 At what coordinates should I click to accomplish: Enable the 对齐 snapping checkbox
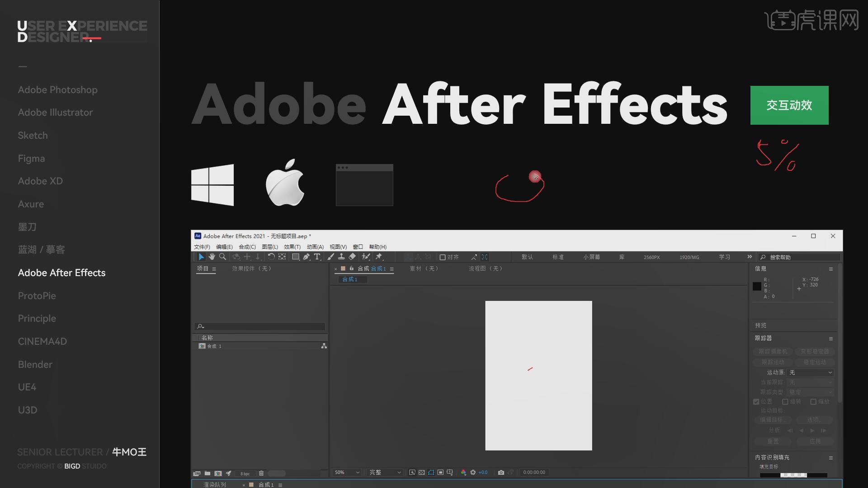[443, 257]
